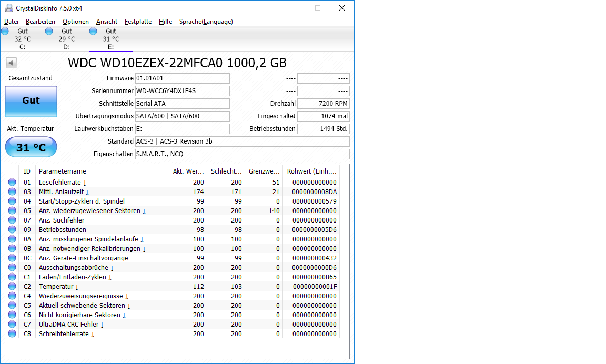This screenshot has width=606, height=364.
Task: Click the Rohwert column header
Action: [311, 171]
